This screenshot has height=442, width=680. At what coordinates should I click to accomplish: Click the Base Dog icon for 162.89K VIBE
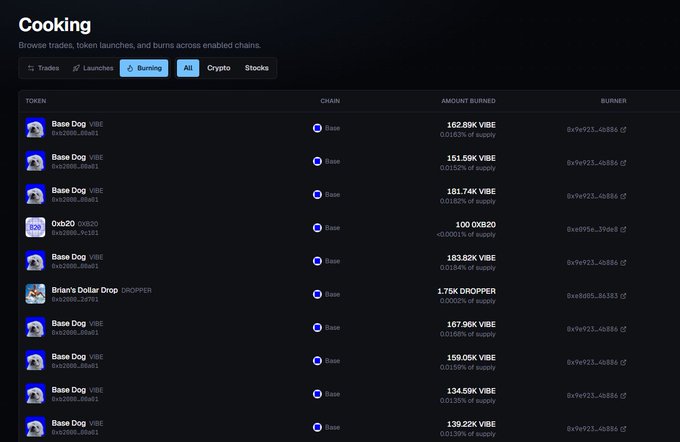35,128
